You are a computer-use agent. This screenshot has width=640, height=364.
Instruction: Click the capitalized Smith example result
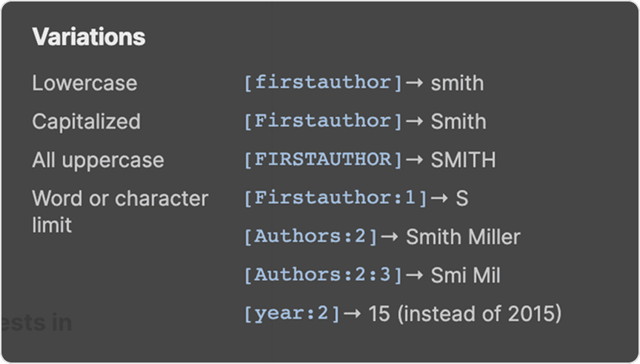pyautogui.click(x=459, y=121)
